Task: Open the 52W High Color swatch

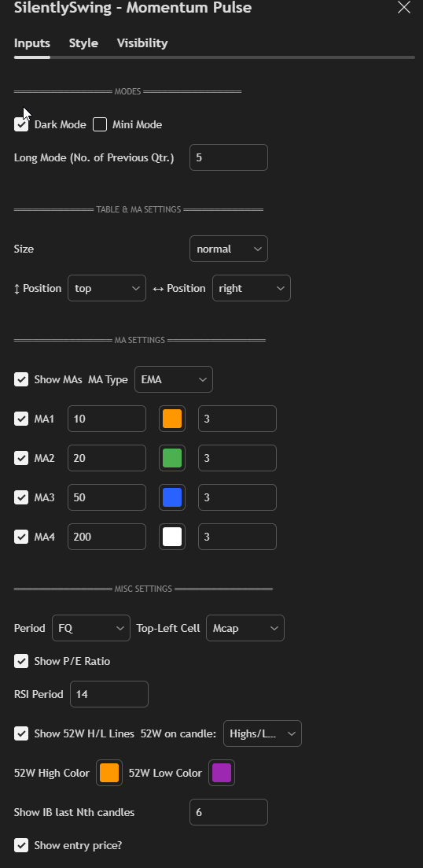Action: pos(109,773)
